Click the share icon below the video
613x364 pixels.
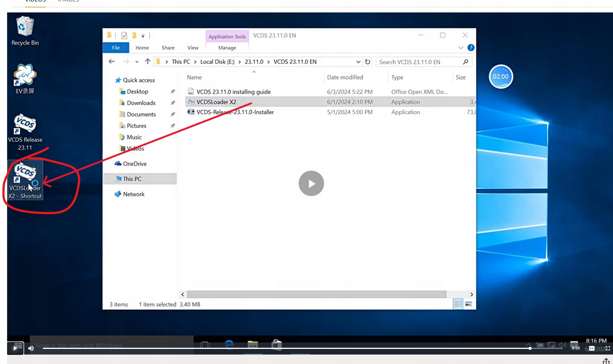pos(606,361)
